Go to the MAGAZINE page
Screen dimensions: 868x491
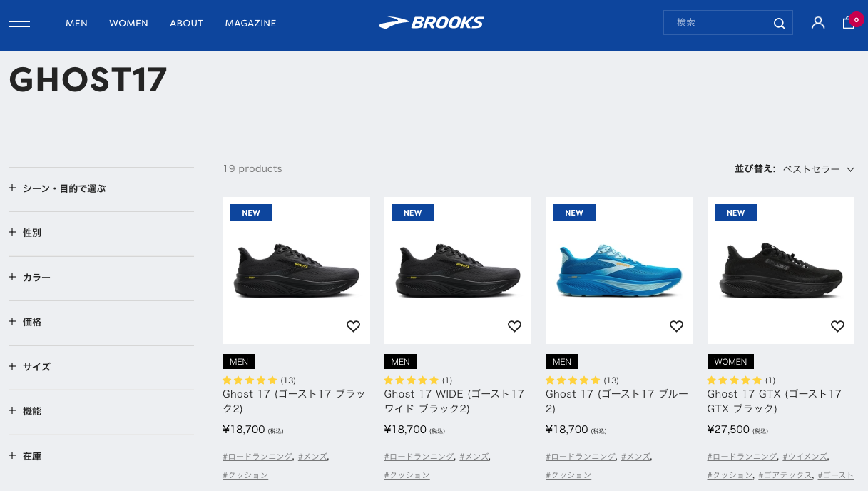pos(250,24)
